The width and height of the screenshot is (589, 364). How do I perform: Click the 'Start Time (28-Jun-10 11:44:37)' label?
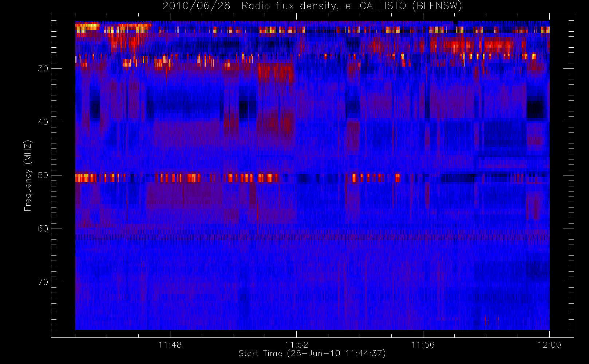click(312, 353)
